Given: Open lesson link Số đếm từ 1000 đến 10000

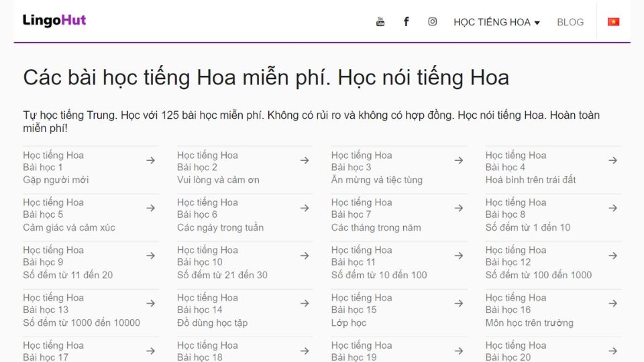Looking at the screenshot, I should point(81,322).
